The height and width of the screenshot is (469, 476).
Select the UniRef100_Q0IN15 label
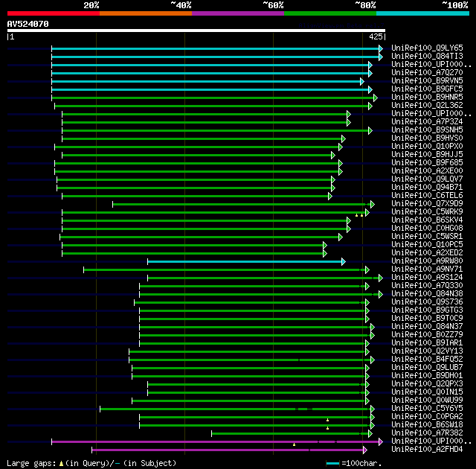click(427, 392)
